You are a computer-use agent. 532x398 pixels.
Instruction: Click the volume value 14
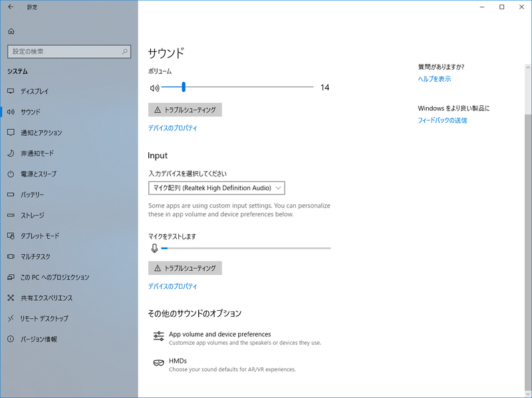[325, 88]
